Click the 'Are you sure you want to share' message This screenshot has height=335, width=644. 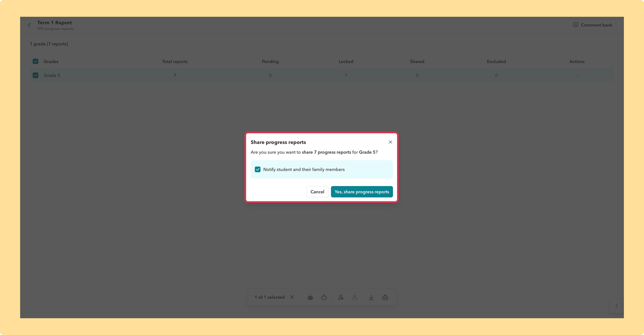click(x=314, y=152)
